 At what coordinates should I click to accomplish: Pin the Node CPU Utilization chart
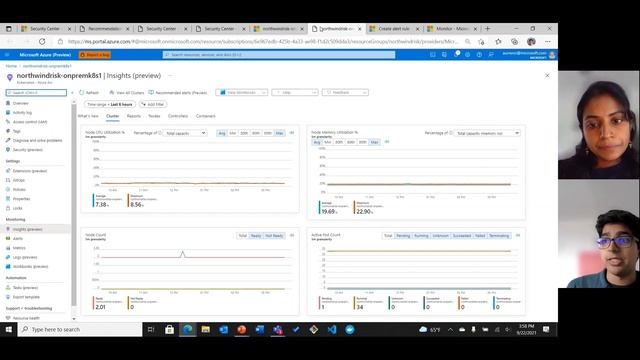[x=292, y=133]
